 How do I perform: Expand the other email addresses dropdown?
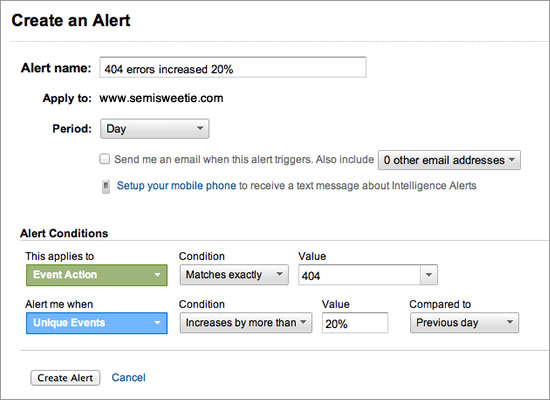point(449,160)
